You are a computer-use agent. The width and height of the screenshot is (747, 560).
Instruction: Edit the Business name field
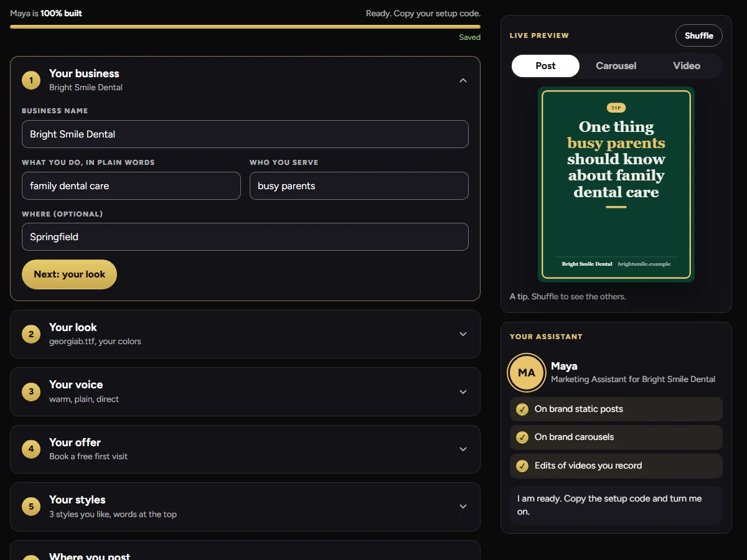pos(245,134)
